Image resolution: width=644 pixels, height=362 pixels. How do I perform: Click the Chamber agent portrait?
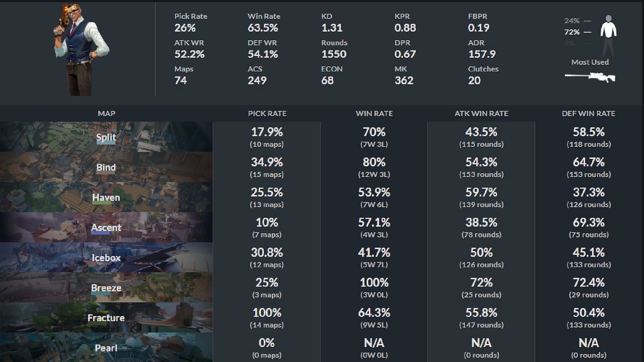pyautogui.click(x=80, y=49)
